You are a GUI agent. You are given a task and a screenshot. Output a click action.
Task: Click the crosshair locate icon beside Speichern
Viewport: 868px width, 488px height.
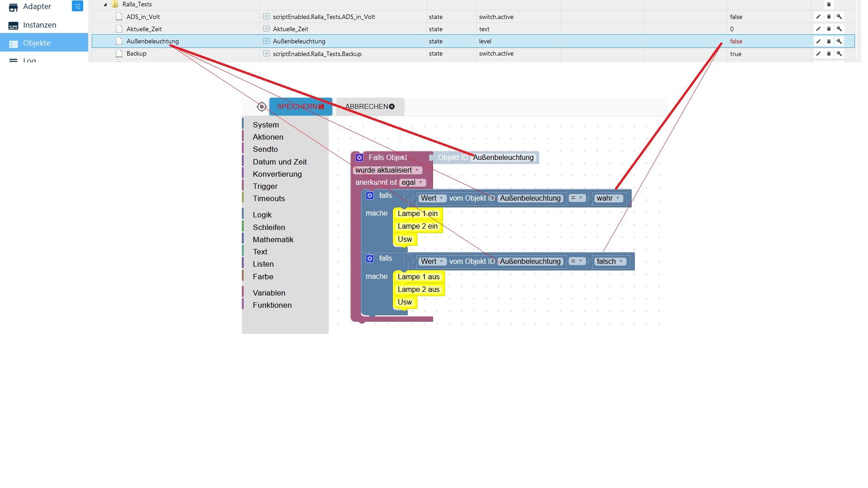click(x=261, y=107)
